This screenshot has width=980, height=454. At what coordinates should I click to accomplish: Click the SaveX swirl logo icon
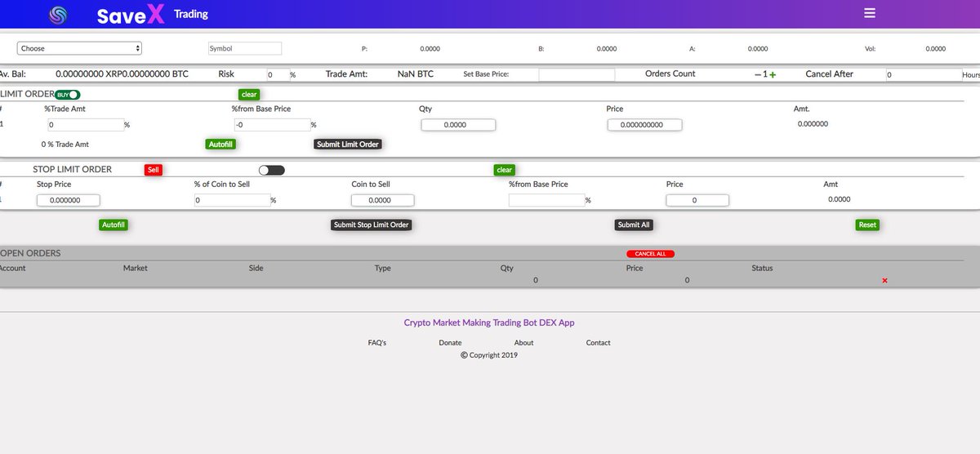click(58, 15)
